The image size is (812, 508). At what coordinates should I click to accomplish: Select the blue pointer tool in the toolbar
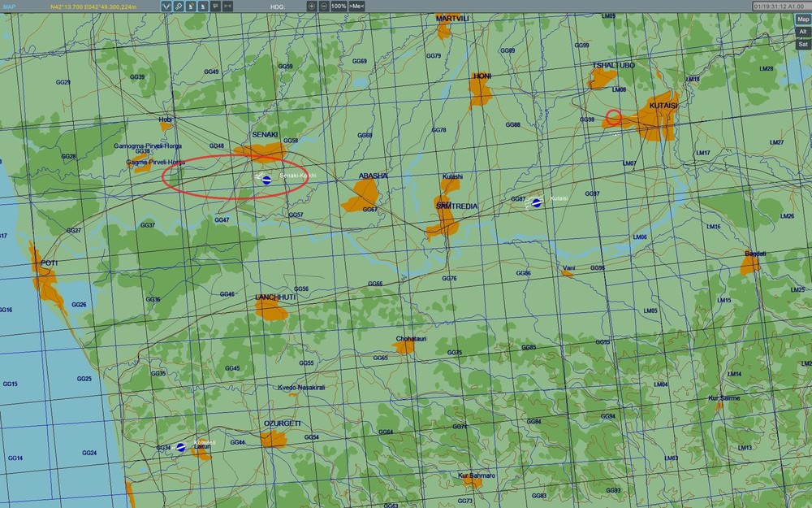pos(201,7)
